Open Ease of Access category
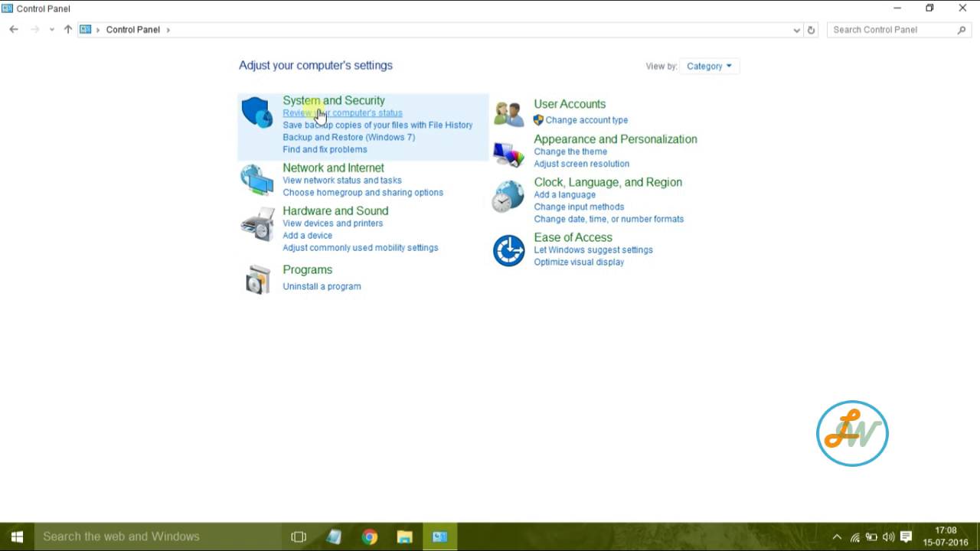 coord(573,237)
